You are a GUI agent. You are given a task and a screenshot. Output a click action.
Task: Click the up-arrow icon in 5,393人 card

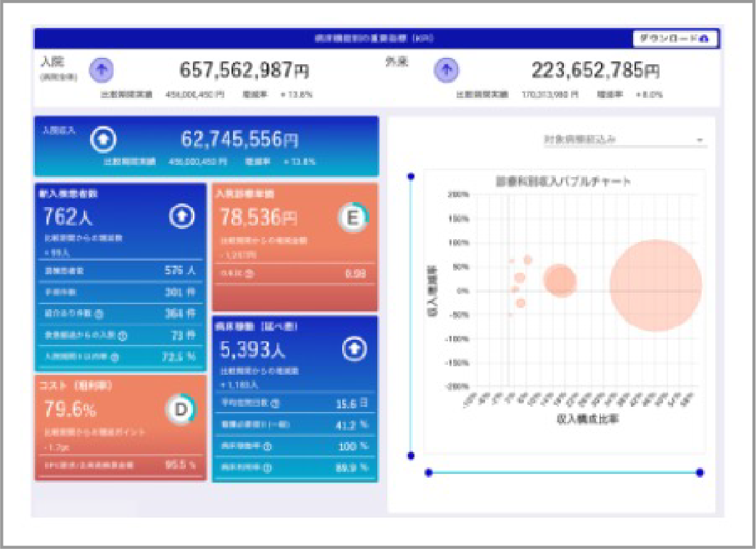pyautogui.click(x=354, y=349)
